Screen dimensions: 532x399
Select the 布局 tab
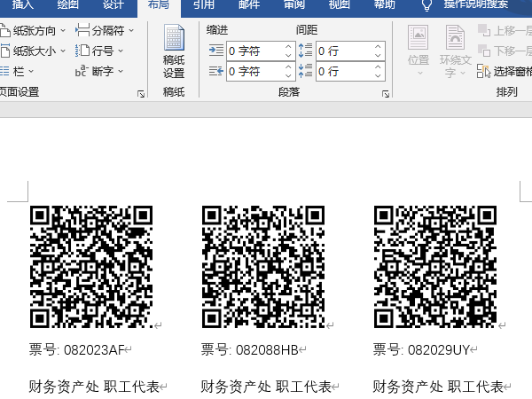tap(159, 4)
